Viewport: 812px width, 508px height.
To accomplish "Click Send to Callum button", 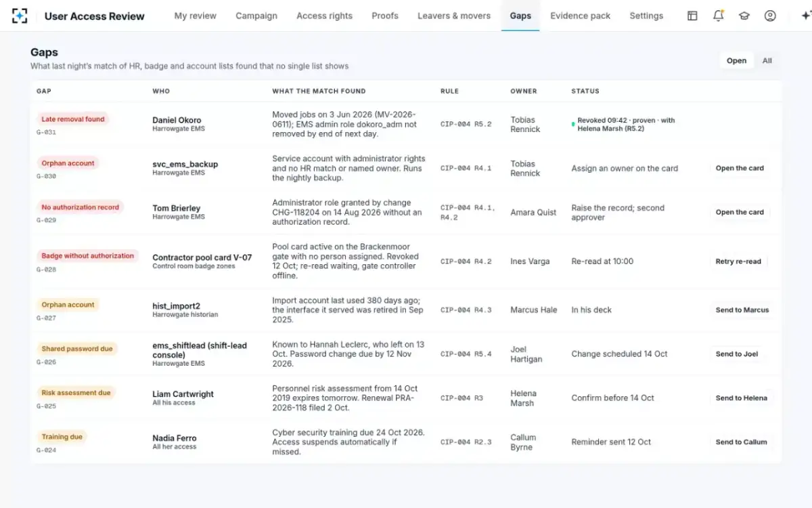I will [742, 442].
